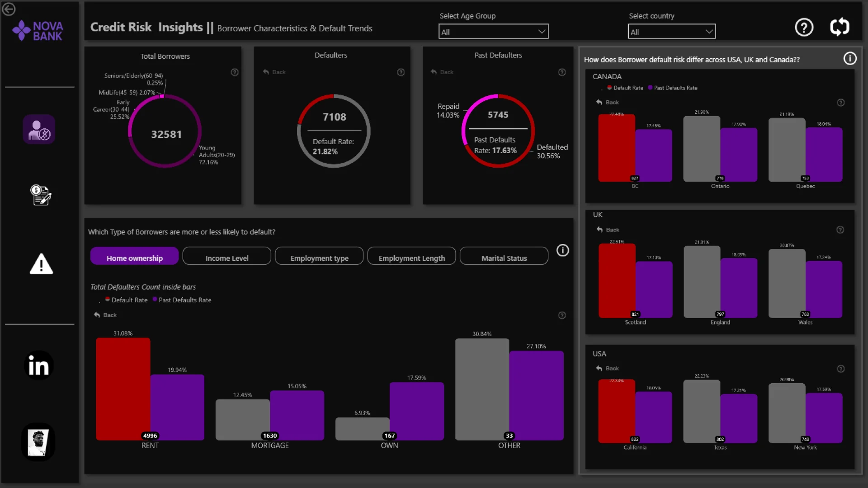Open the LinkedIn icon in sidebar

[39, 365]
